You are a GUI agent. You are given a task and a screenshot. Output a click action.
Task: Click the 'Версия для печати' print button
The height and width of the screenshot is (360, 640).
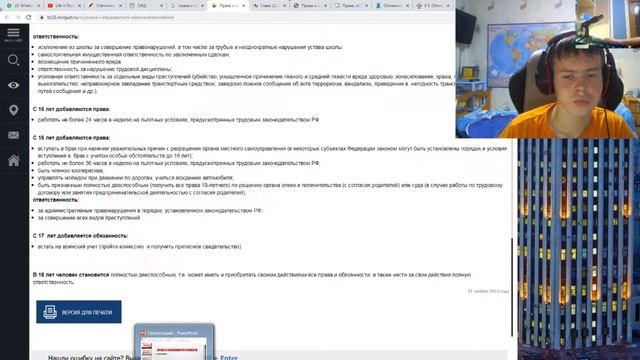[x=79, y=312]
